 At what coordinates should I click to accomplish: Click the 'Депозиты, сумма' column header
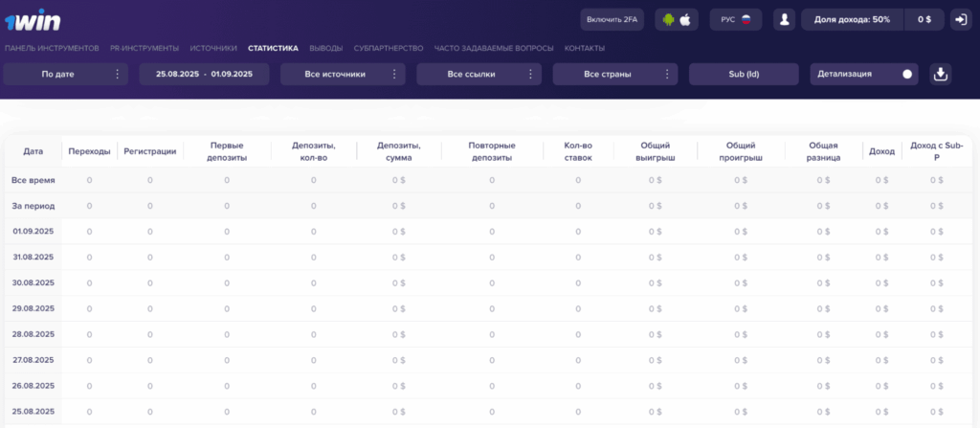click(398, 151)
